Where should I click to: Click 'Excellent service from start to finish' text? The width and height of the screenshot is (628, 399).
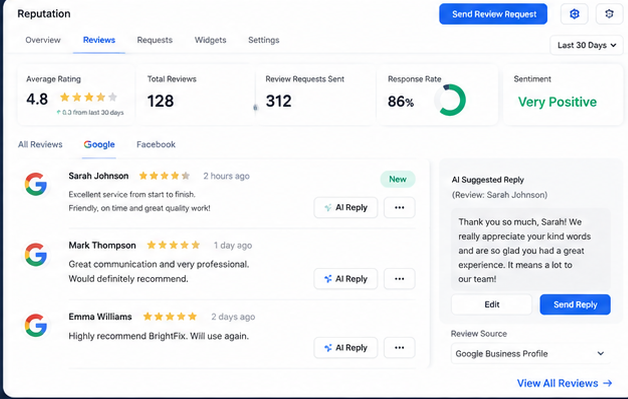(x=132, y=195)
